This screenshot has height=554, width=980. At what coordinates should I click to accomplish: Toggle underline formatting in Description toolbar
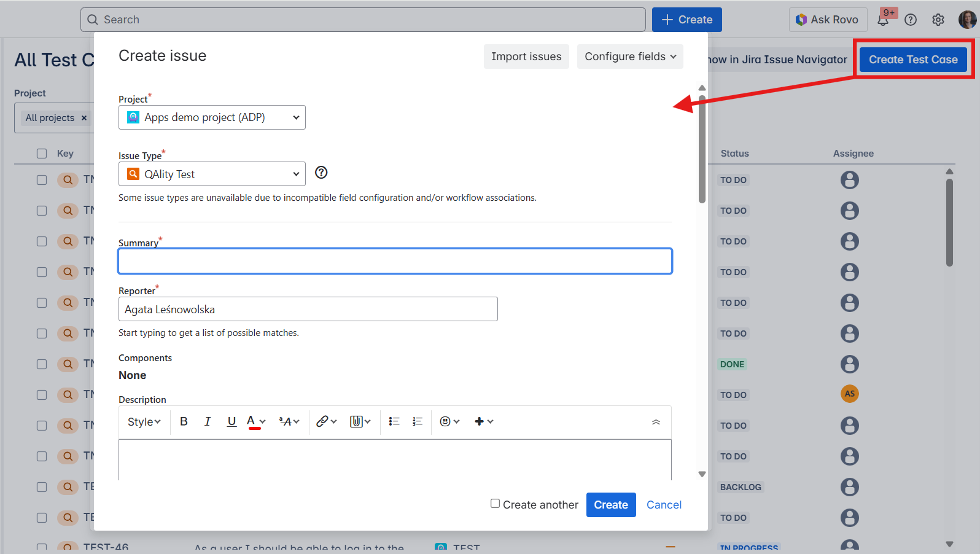(231, 421)
